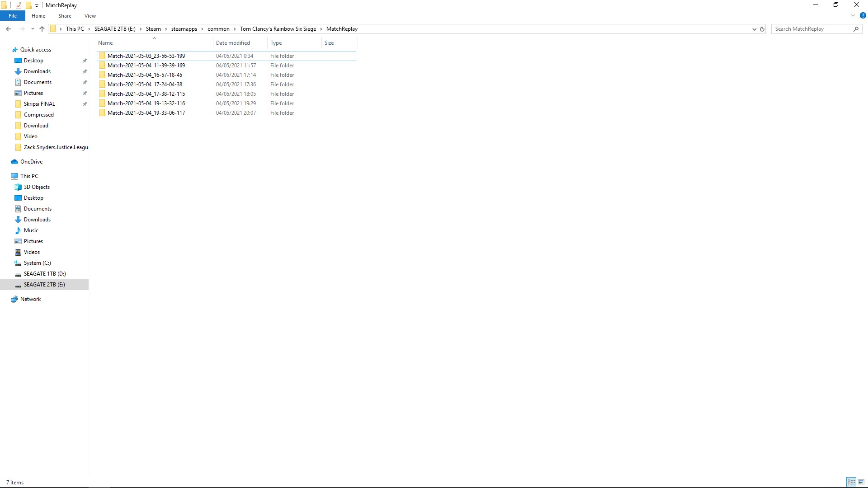Click the Refresh button in address bar
This screenshot has height=488, width=868.
pyautogui.click(x=762, y=29)
